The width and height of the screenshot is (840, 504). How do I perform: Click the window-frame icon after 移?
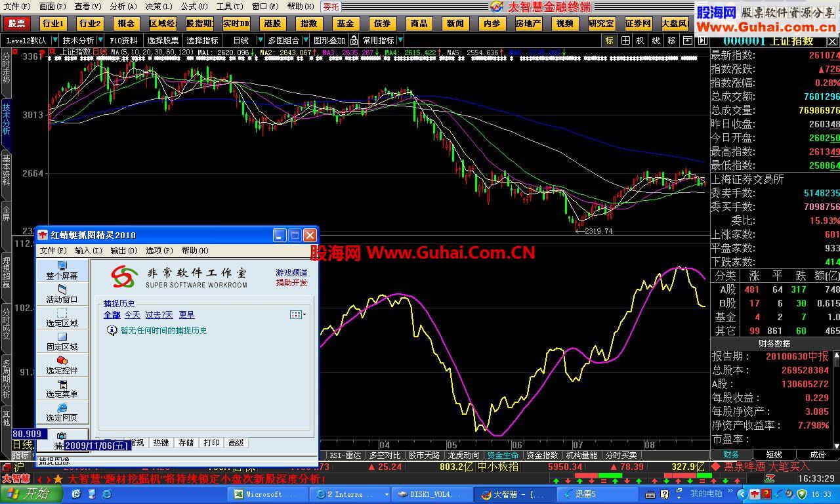coord(687,40)
